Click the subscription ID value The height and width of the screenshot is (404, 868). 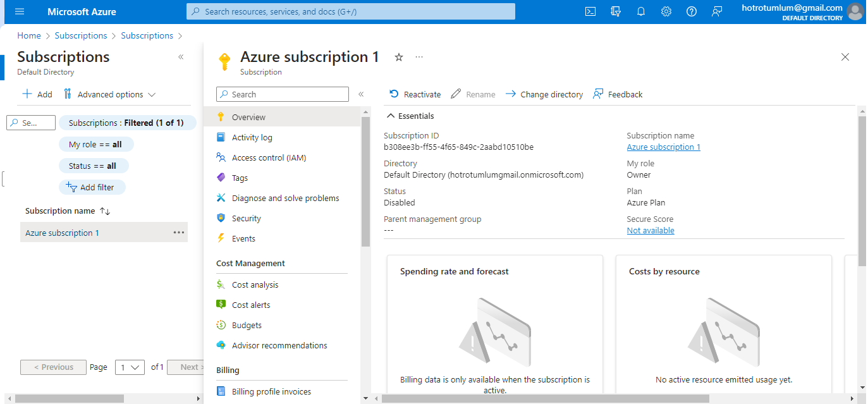point(458,147)
